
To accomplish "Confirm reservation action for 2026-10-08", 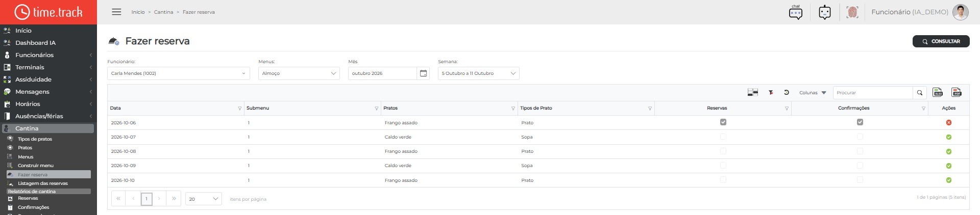I will tap(948, 151).
